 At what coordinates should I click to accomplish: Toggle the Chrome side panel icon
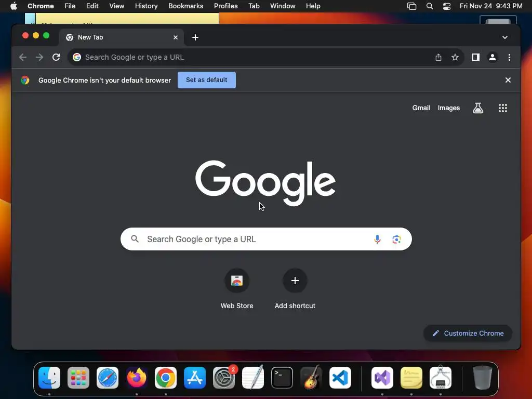476,57
